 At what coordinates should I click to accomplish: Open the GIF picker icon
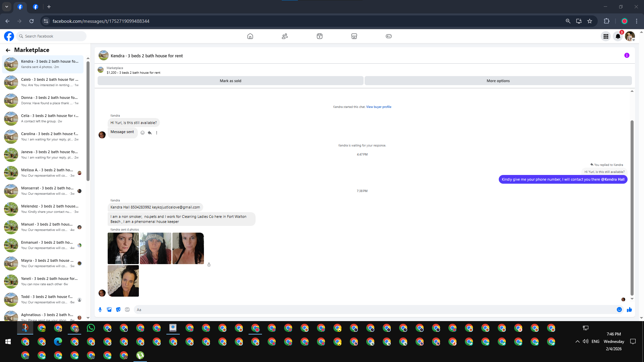point(127,310)
